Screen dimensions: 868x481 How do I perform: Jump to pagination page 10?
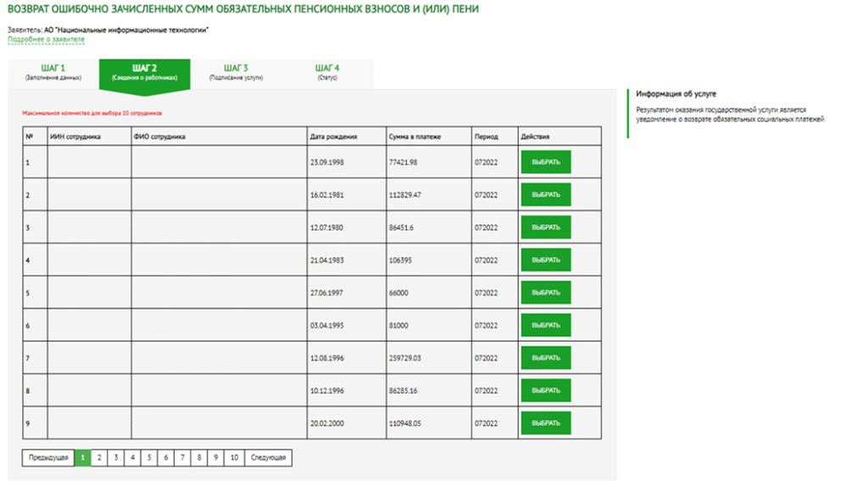234,458
